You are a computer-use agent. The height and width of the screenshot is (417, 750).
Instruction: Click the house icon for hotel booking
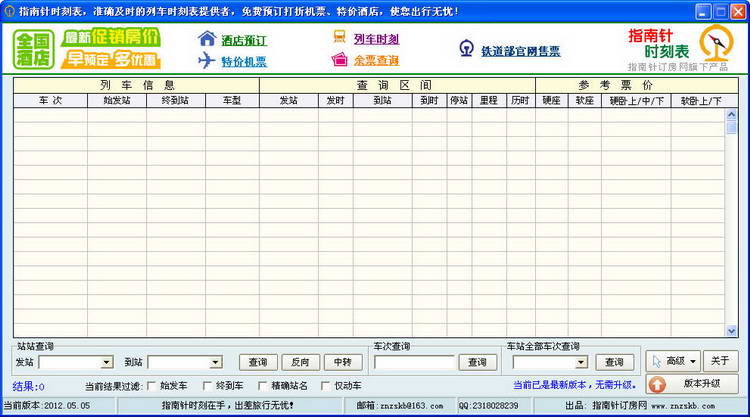pos(207,39)
